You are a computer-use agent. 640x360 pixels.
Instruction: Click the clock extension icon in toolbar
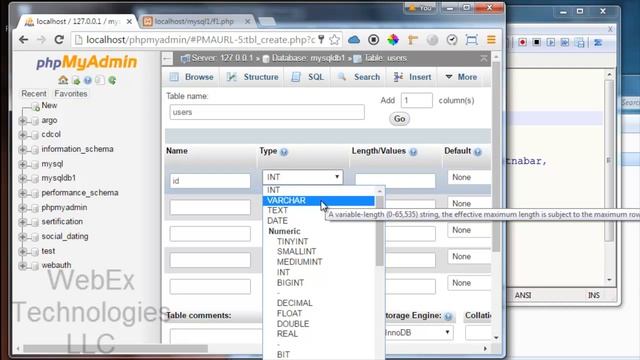click(452, 40)
